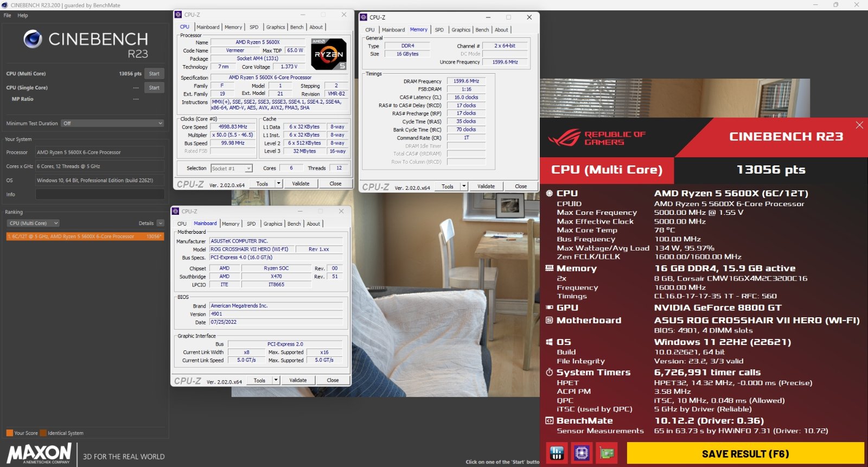
Task: Open the Ranking CPU (Multi Core) dropdown
Action: (34, 223)
